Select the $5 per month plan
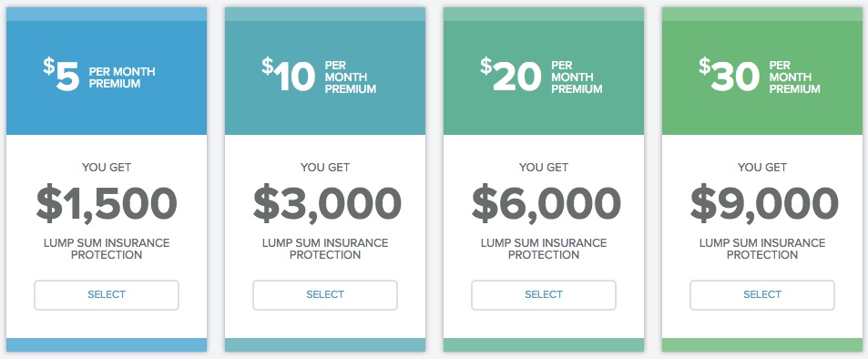The width and height of the screenshot is (868, 359). pos(107,294)
